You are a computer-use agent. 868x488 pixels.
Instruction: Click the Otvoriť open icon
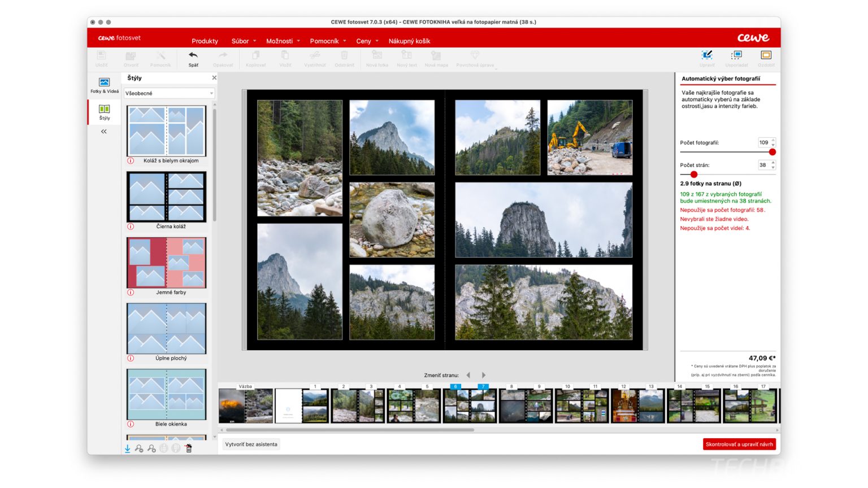131,55
